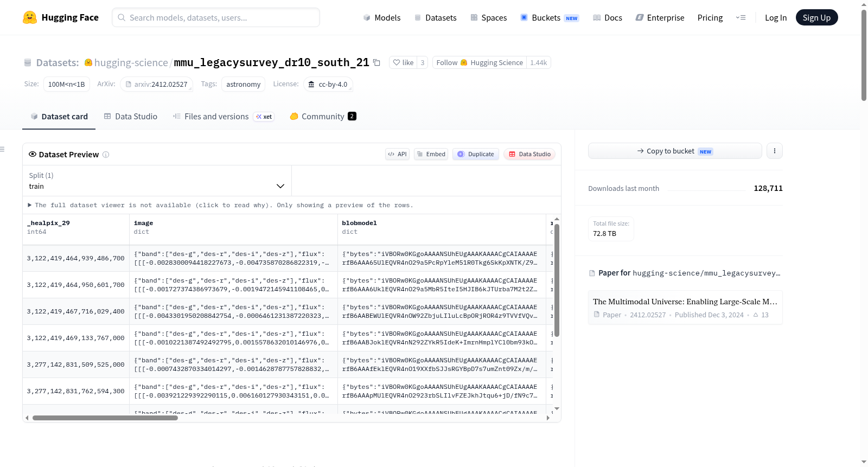The width and height of the screenshot is (868, 467).
Task: Select the astronomy tag
Action: click(244, 84)
